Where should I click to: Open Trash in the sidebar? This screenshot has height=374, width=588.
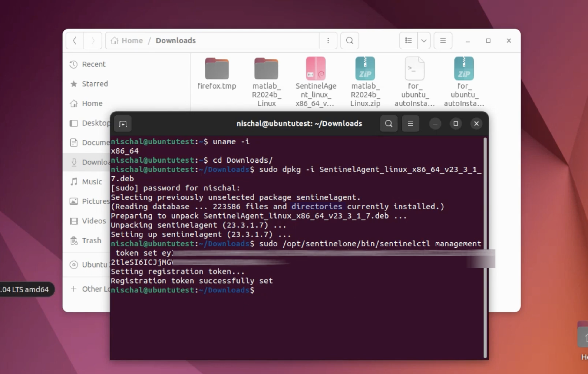[91, 240]
